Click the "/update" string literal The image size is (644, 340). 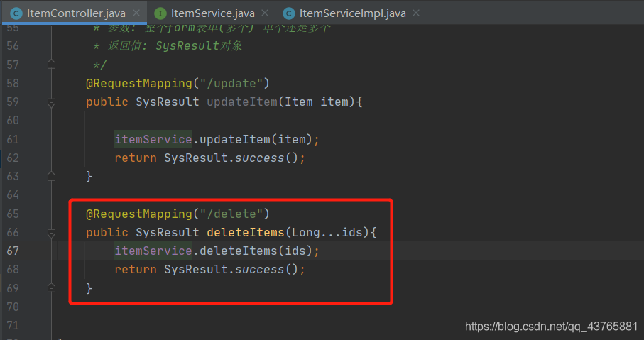(x=231, y=83)
